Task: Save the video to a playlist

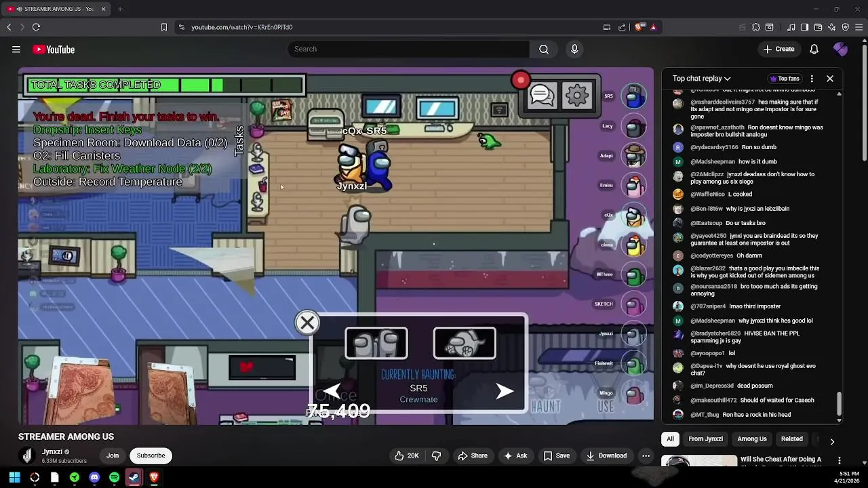Action: 555,455
